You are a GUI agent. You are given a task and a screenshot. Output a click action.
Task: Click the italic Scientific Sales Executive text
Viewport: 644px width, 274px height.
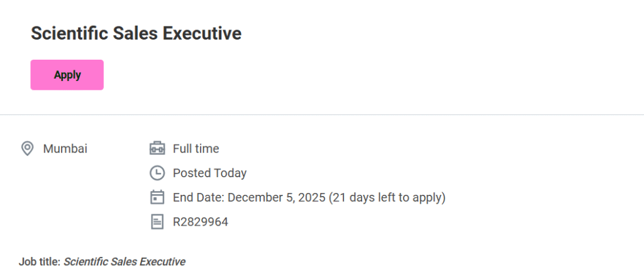click(125, 261)
